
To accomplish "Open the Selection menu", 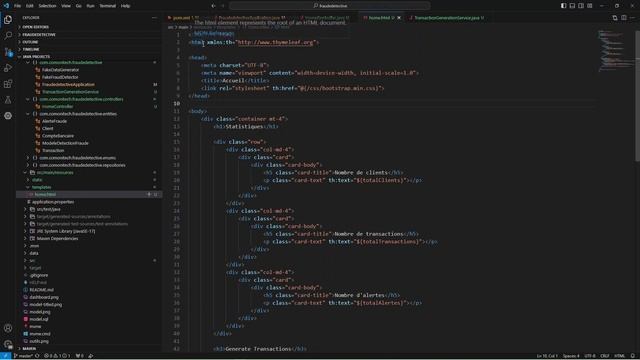I will [x=47, y=6].
